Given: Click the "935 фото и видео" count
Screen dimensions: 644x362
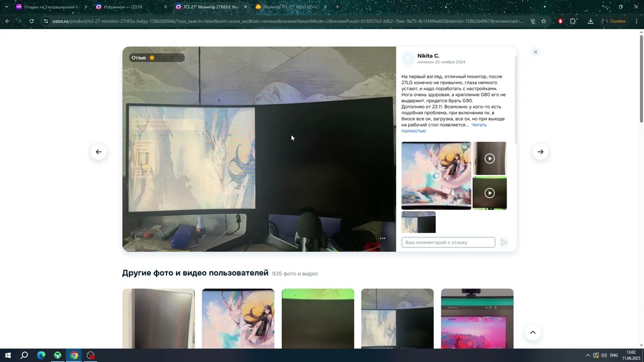Looking at the screenshot, I should tap(295, 274).
